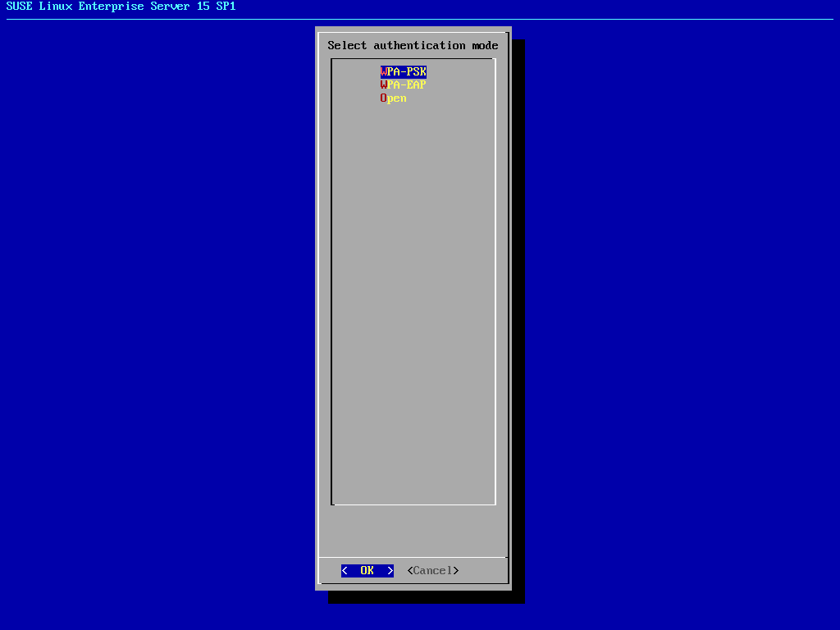Click the left angle bracket of Cancel
Image resolution: width=840 pixels, height=630 pixels.
coord(410,571)
